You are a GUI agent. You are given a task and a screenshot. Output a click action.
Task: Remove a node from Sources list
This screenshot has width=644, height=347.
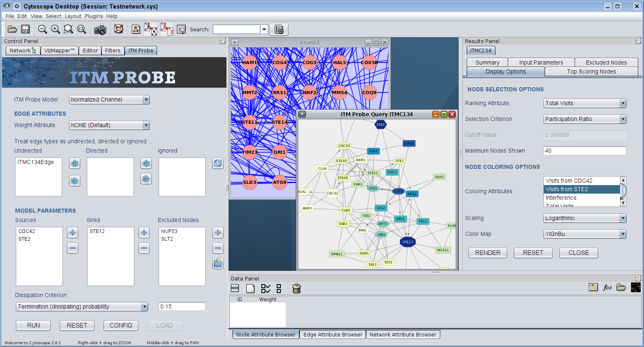[x=73, y=248]
